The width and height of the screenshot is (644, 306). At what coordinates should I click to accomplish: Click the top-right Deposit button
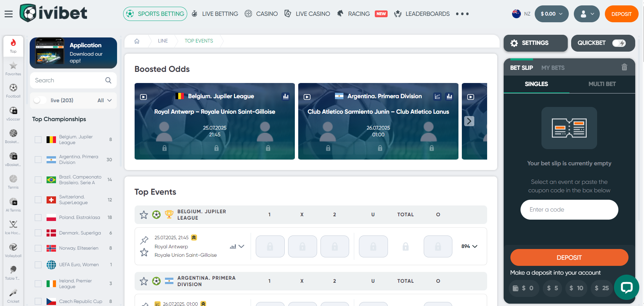point(621,14)
